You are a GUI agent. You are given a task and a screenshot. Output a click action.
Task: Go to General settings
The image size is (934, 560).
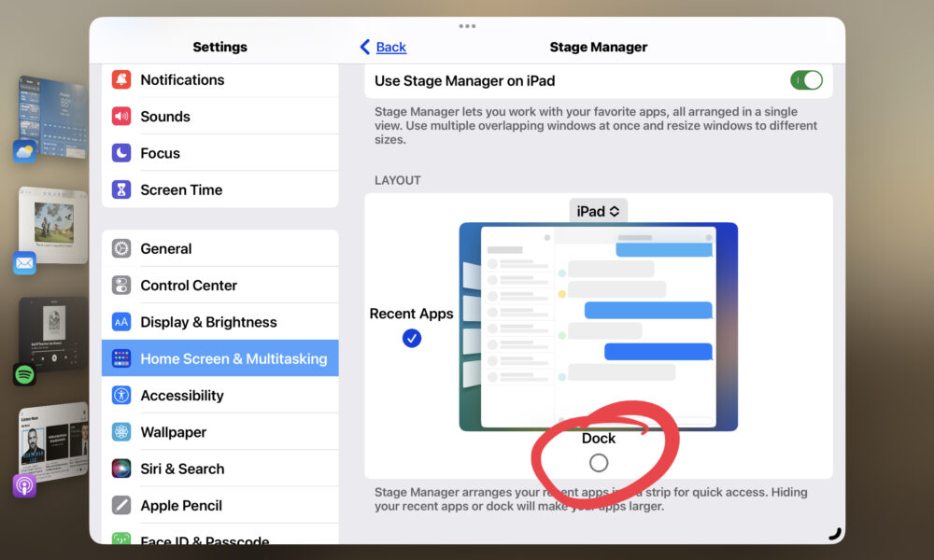coord(220,249)
